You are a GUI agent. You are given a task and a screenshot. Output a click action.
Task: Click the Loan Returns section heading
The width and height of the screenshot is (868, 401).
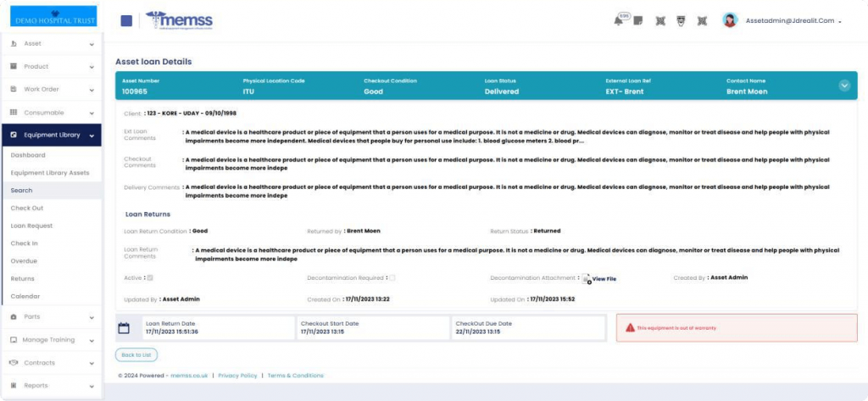(147, 214)
